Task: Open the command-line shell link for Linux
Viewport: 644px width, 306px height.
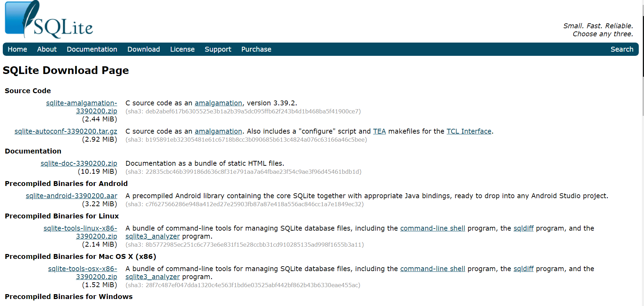Action: pos(432,228)
